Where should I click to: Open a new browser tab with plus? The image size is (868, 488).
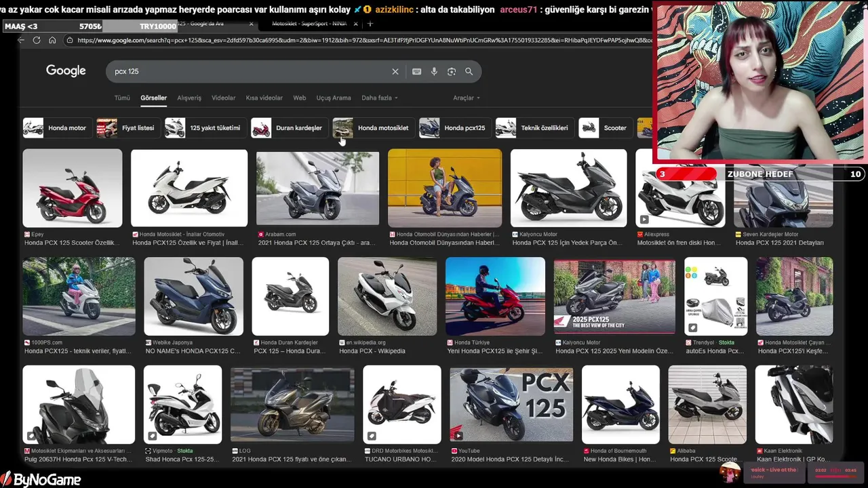tap(370, 24)
